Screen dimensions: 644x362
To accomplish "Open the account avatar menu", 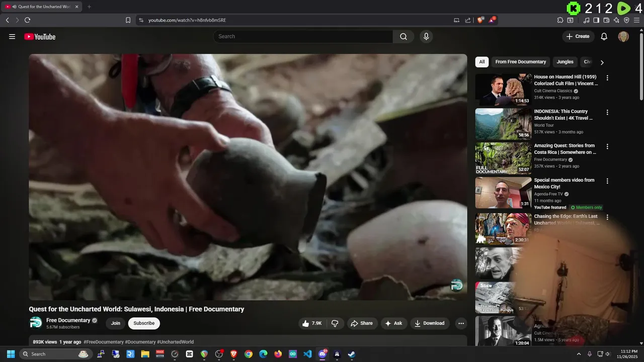I will (623, 36).
